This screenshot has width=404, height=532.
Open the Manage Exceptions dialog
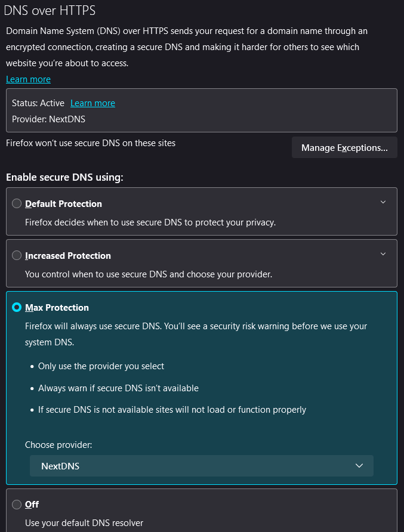pyautogui.click(x=344, y=147)
